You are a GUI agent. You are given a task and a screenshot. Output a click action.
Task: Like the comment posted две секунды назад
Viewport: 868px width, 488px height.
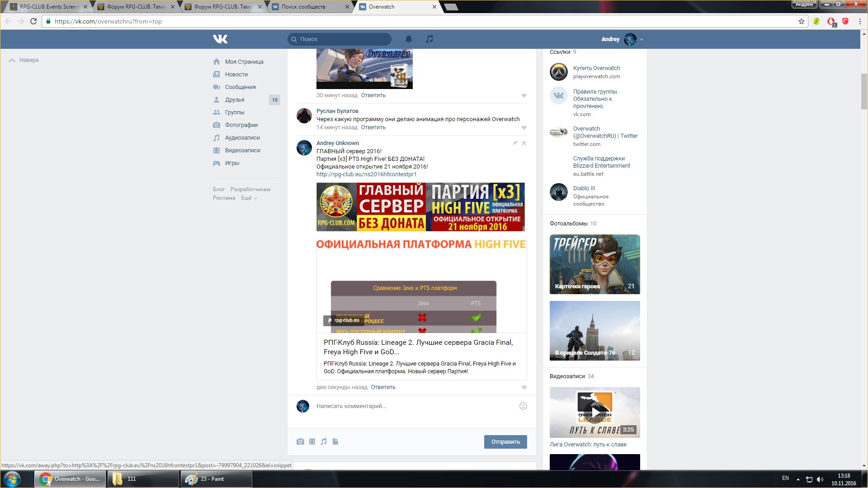pyautogui.click(x=524, y=388)
